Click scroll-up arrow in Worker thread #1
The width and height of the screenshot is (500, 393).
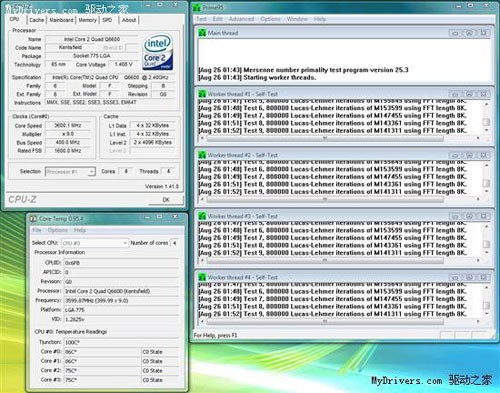coord(486,104)
